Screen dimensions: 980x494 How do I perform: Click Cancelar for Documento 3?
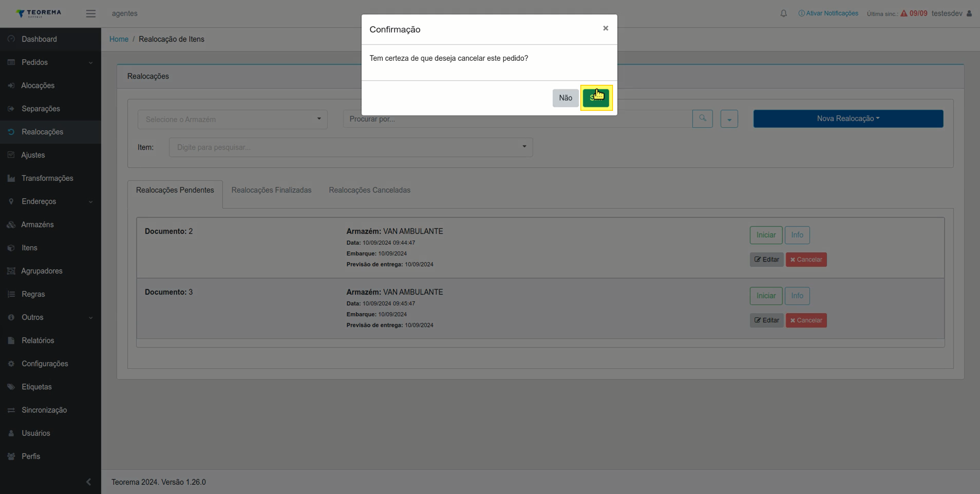pyautogui.click(x=806, y=320)
